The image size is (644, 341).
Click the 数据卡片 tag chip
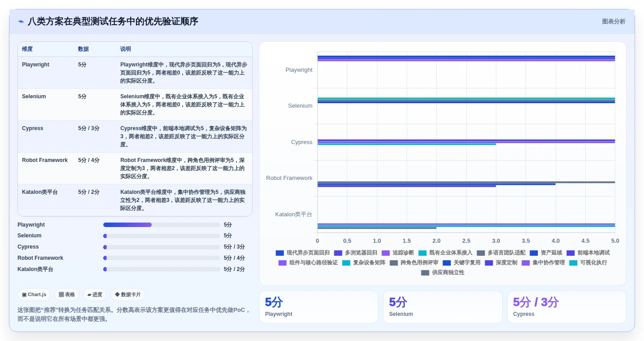click(128, 295)
